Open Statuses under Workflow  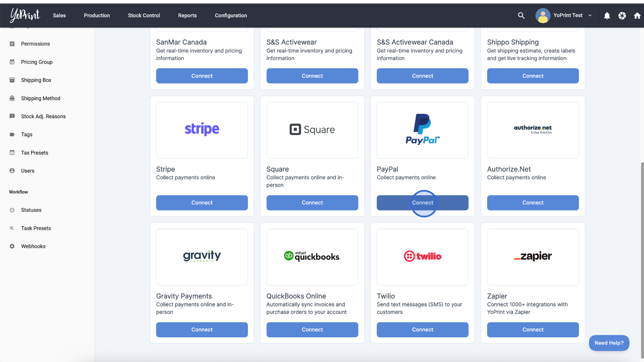(31, 210)
